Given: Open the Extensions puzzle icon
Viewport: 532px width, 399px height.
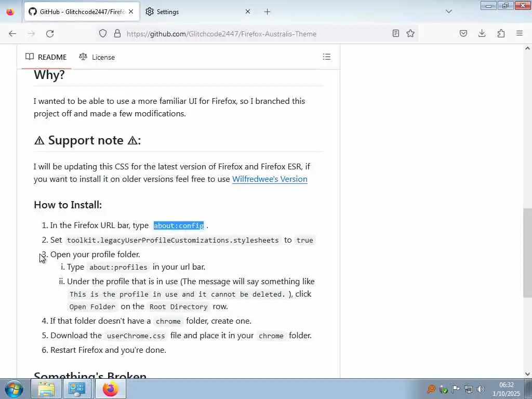Looking at the screenshot, I should click(501, 33).
